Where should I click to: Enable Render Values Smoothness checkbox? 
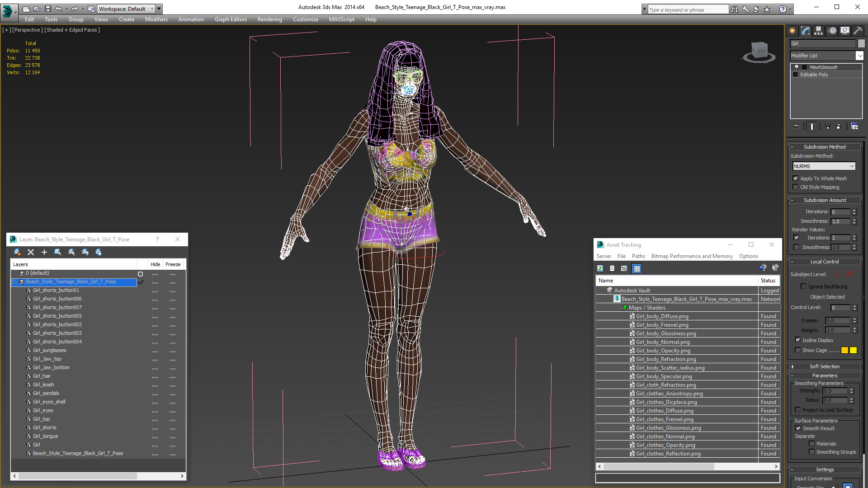coord(797,247)
